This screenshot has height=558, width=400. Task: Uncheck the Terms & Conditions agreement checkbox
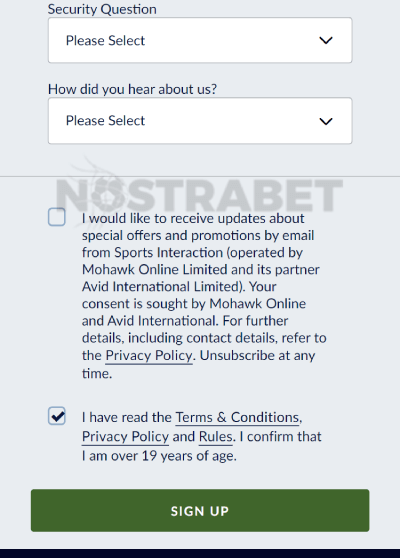(x=57, y=416)
